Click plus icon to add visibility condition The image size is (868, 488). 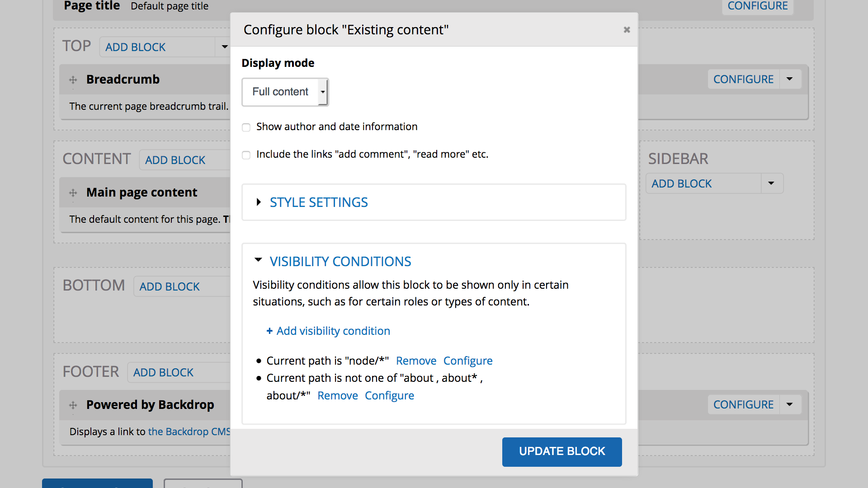click(x=269, y=331)
